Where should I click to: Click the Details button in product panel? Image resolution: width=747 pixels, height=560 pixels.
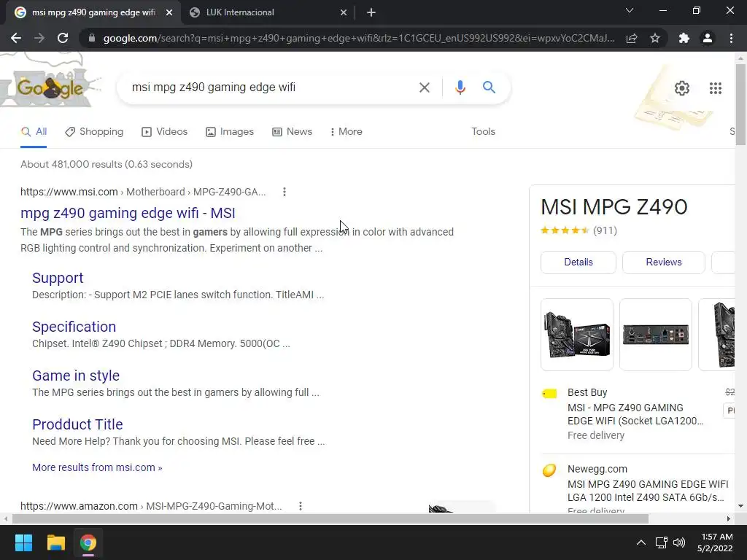578,262
